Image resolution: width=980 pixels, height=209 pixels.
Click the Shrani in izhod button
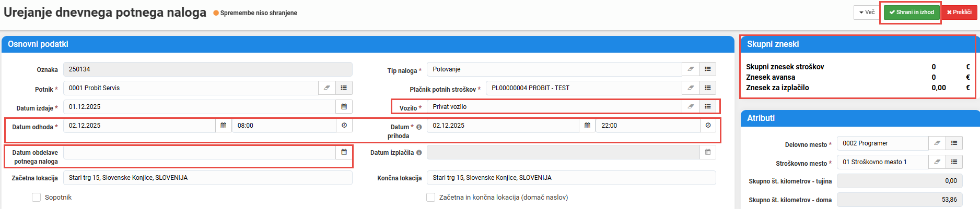(912, 13)
